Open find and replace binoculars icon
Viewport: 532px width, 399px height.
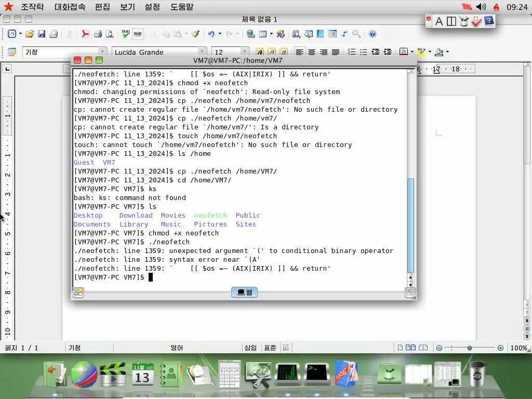coord(296,34)
